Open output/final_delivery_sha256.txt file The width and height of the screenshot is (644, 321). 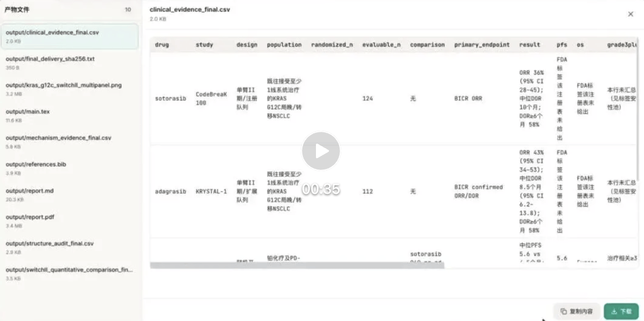[70, 63]
